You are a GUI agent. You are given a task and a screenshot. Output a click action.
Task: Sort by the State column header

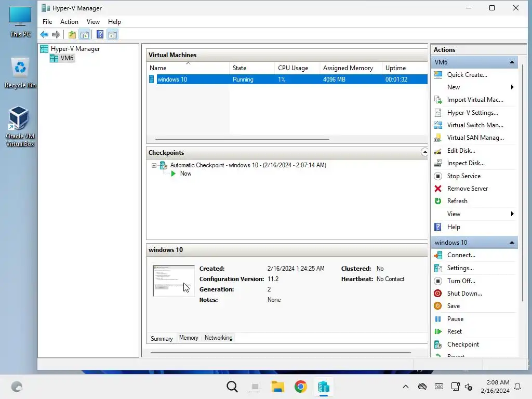[252, 68]
